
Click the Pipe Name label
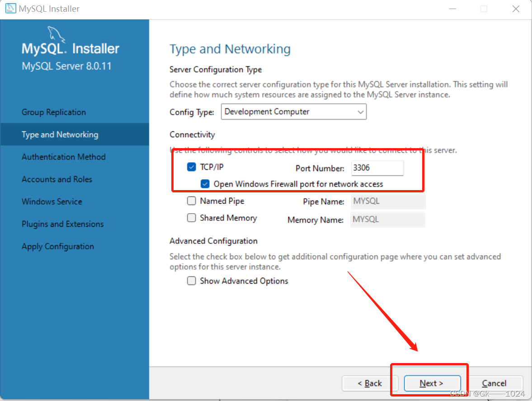(324, 202)
